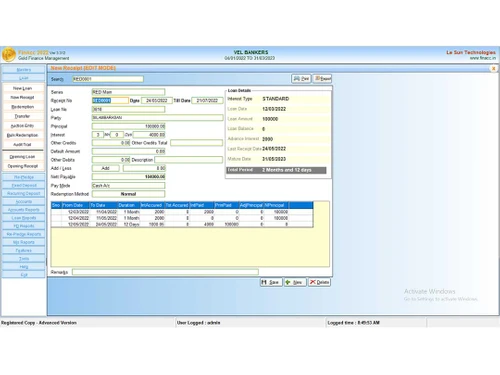Screen dimensions: 500x375
Task: Expand the Accounts Reports menu
Action: 23,210
